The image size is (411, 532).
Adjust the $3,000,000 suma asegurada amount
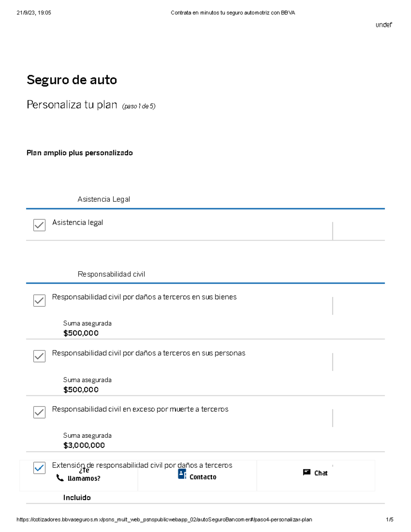[x=84, y=445]
